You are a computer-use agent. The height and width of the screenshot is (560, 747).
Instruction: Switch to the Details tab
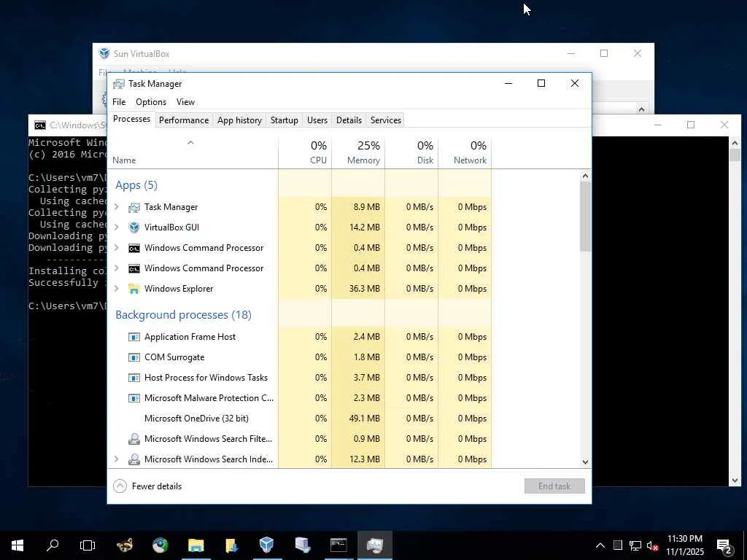pos(349,120)
